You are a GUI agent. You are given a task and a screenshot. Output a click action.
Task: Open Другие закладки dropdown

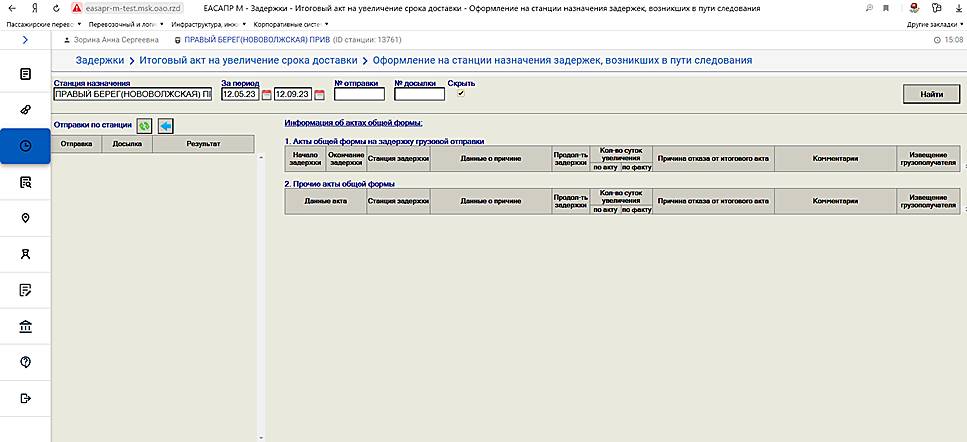pos(932,23)
